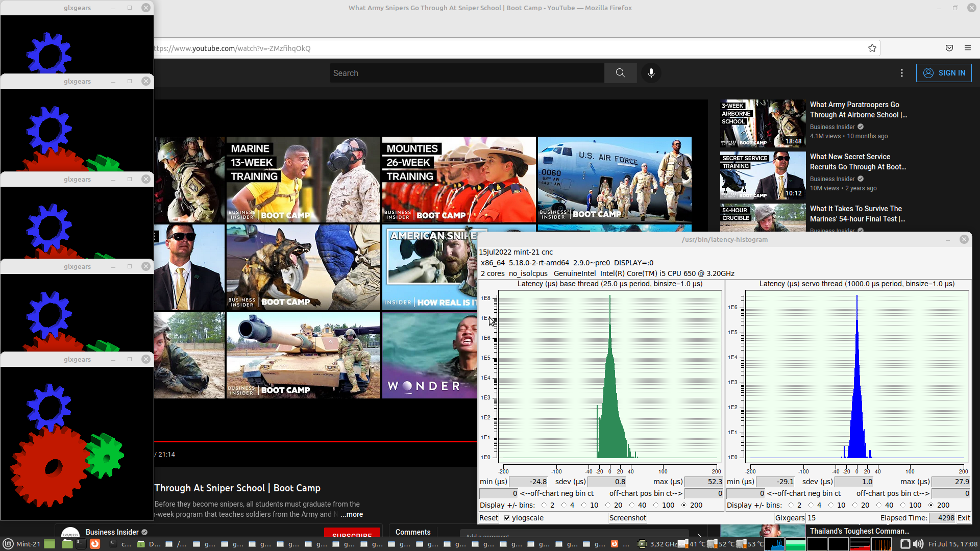980x551 pixels.
Task: Bookmark this page with the star icon
Action: (872, 48)
